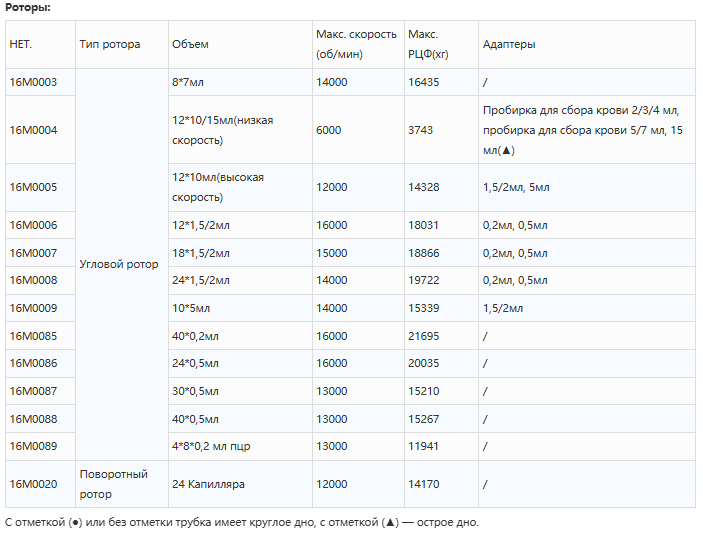
Task: Click the "Тип ротора" column header
Action: pyautogui.click(x=109, y=44)
